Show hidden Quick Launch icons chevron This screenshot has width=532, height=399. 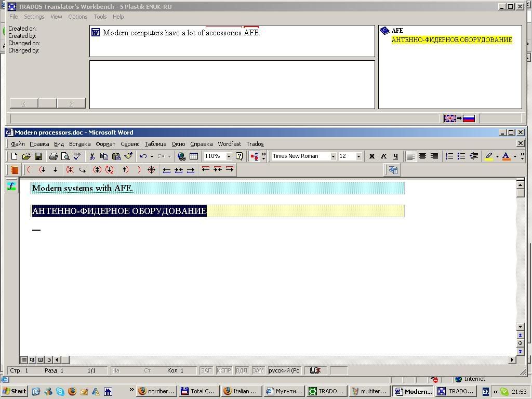pyautogui.click(x=131, y=390)
